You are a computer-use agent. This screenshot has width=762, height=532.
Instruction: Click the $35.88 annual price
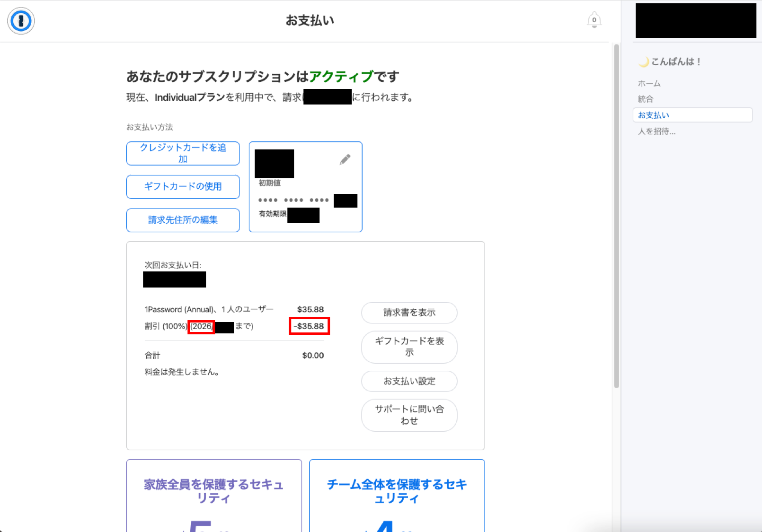tap(310, 310)
